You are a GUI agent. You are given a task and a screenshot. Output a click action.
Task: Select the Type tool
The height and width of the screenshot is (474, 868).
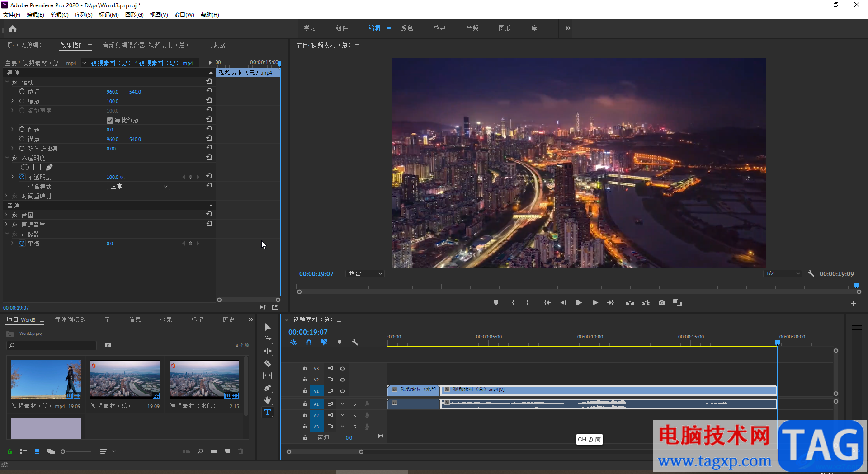pyautogui.click(x=268, y=412)
